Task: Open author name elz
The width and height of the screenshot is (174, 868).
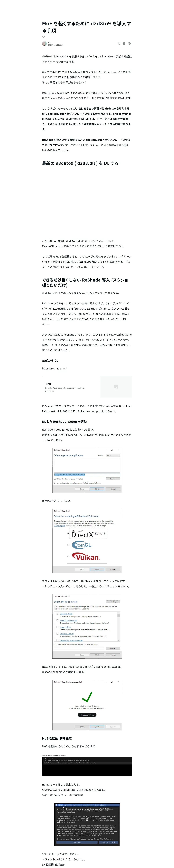Action: [x=49, y=42]
